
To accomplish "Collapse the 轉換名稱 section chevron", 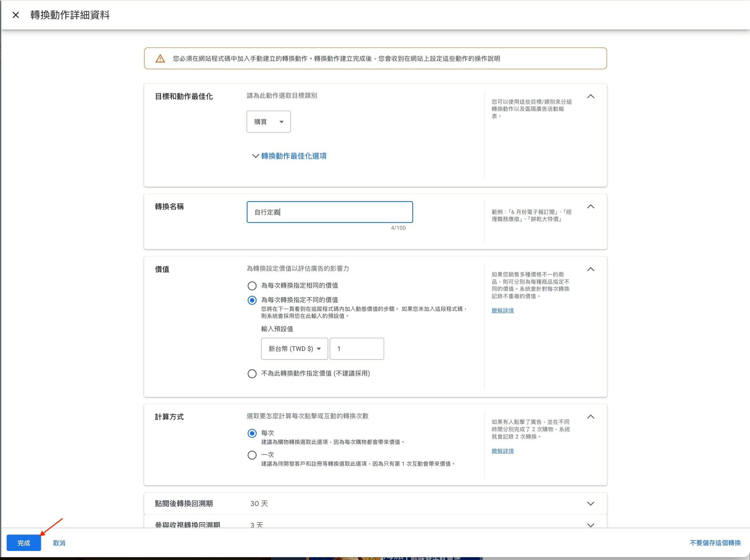I will [590, 206].
